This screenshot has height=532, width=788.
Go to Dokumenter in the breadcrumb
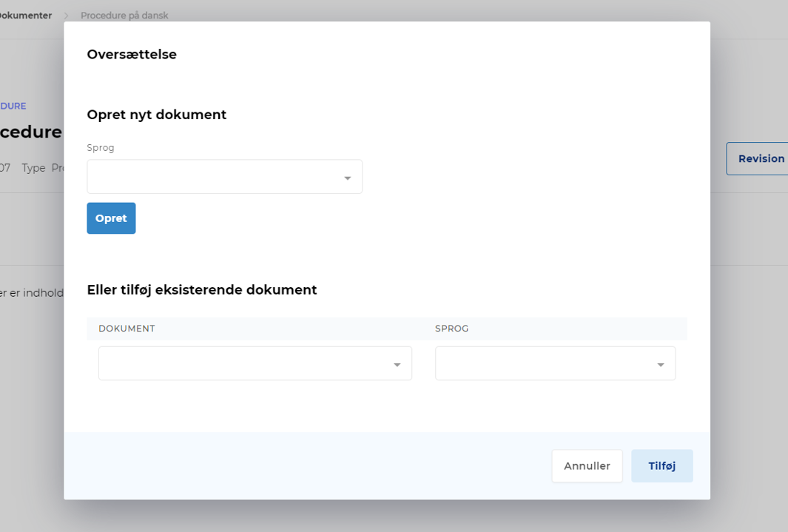[x=25, y=16]
